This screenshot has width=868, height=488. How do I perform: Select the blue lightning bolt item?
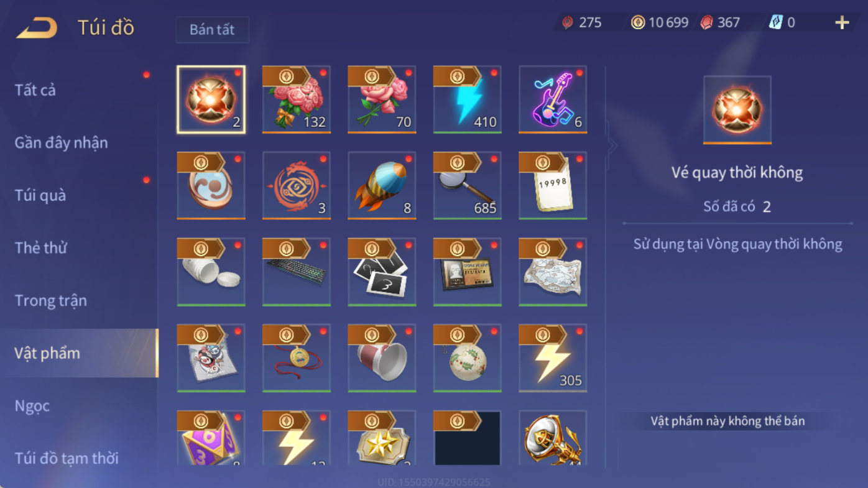pyautogui.click(x=468, y=99)
